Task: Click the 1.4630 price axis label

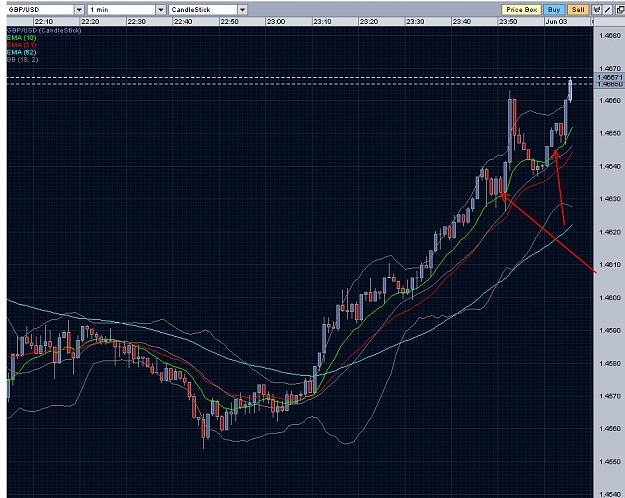Action: click(610, 199)
